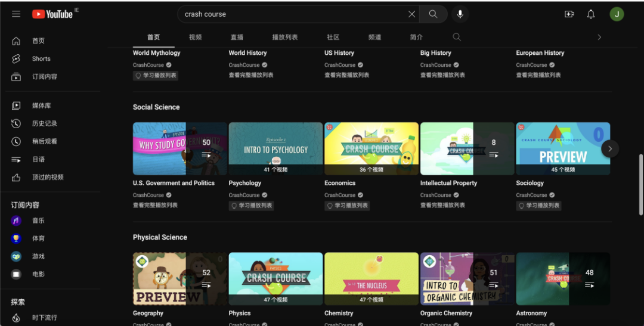Viewport: 644px width, 326px height.
Task: Clear the search box text
Action: [x=411, y=14]
